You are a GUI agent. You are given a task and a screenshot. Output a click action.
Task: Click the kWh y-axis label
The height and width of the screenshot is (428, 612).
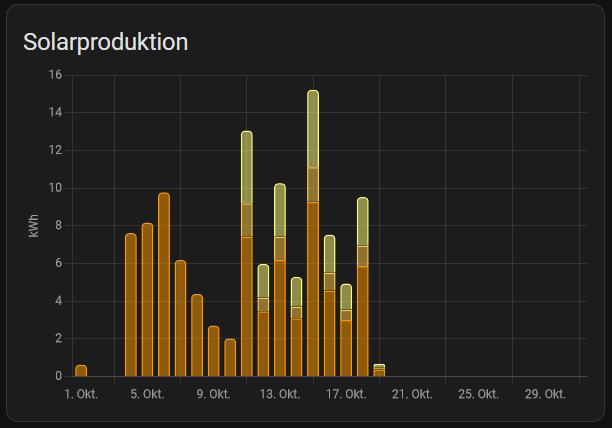click(34, 226)
